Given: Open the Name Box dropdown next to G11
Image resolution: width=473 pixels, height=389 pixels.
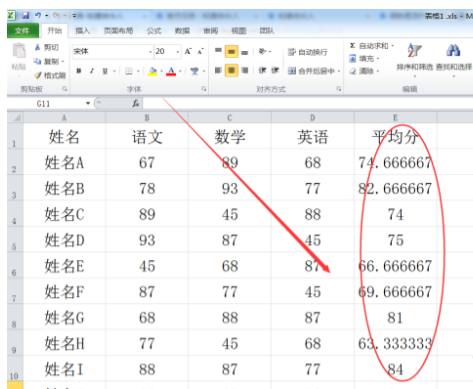Looking at the screenshot, I should pyautogui.click(x=88, y=103).
